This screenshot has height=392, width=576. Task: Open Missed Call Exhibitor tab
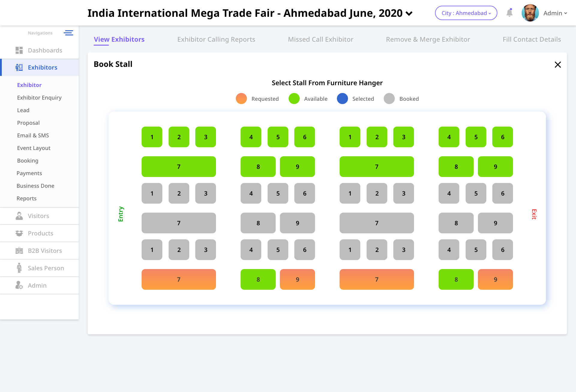320,39
